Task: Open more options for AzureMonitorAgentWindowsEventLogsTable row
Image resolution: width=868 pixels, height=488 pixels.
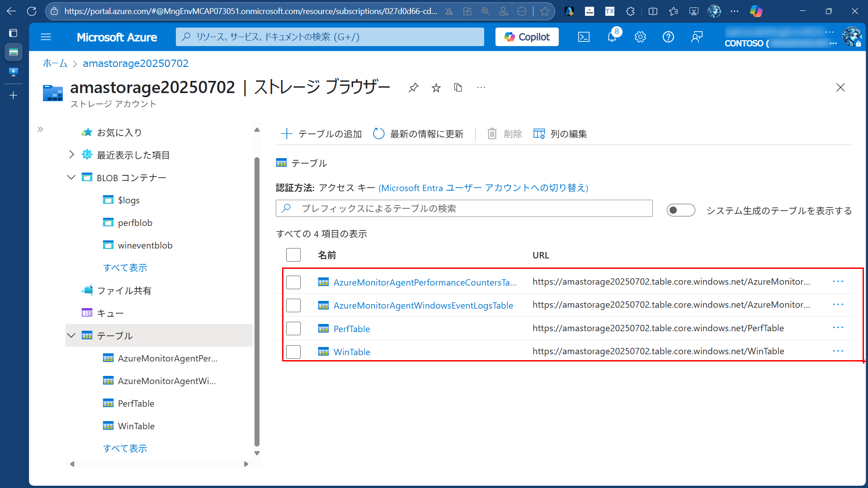Action: click(838, 305)
